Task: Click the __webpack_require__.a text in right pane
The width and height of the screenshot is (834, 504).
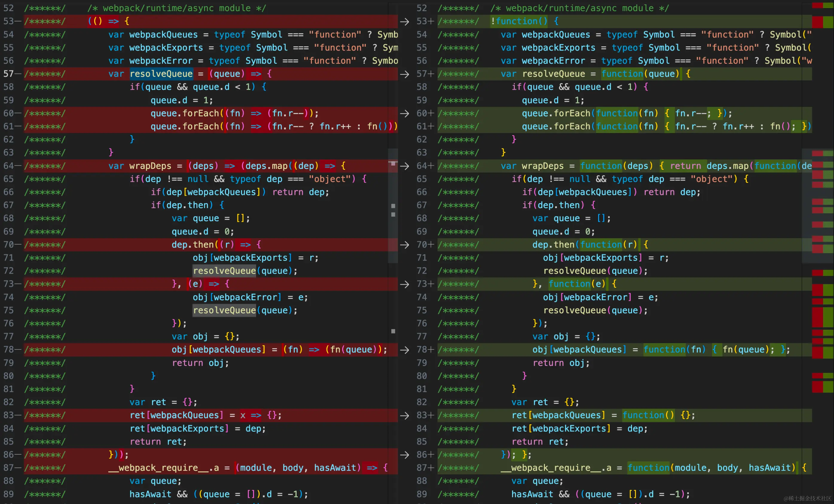Action: click(557, 468)
